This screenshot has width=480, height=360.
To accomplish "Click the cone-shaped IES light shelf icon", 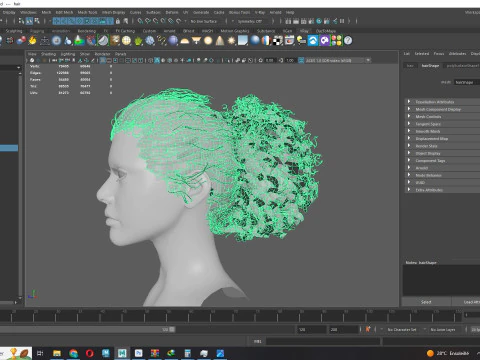I will (220, 41).
